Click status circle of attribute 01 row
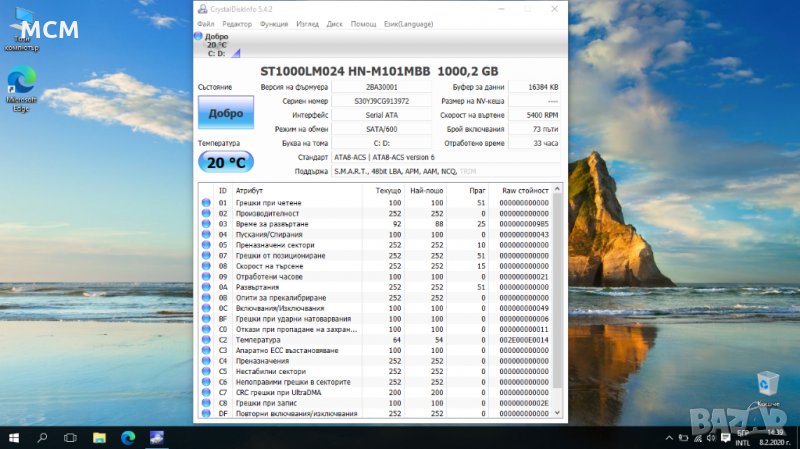 (x=206, y=203)
